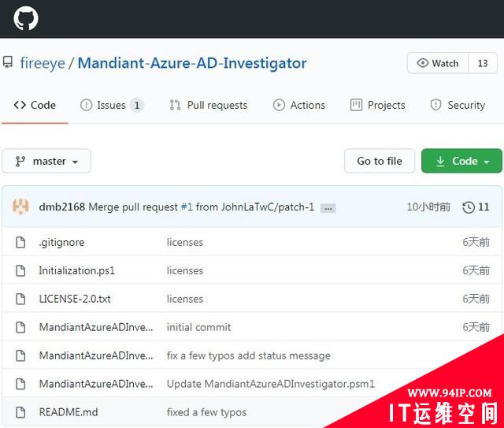Click the repository book icon beside fireeye
504x428 pixels.
[8, 62]
